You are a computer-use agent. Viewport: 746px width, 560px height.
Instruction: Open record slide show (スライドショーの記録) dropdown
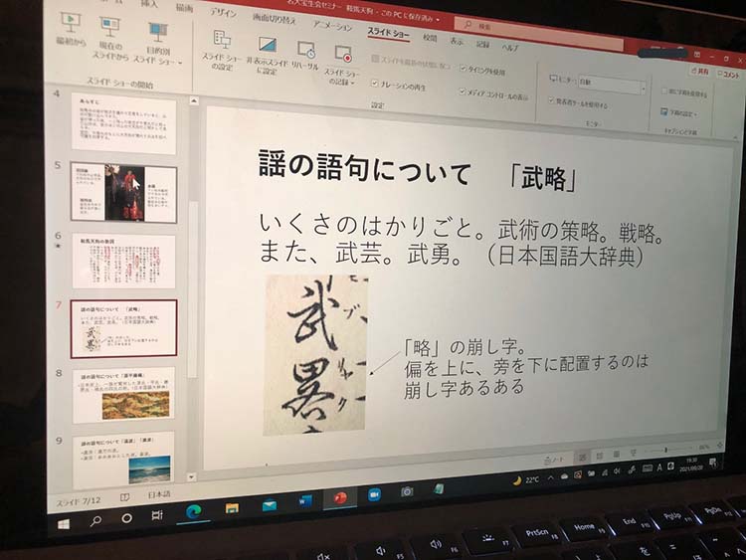pyautogui.click(x=342, y=66)
